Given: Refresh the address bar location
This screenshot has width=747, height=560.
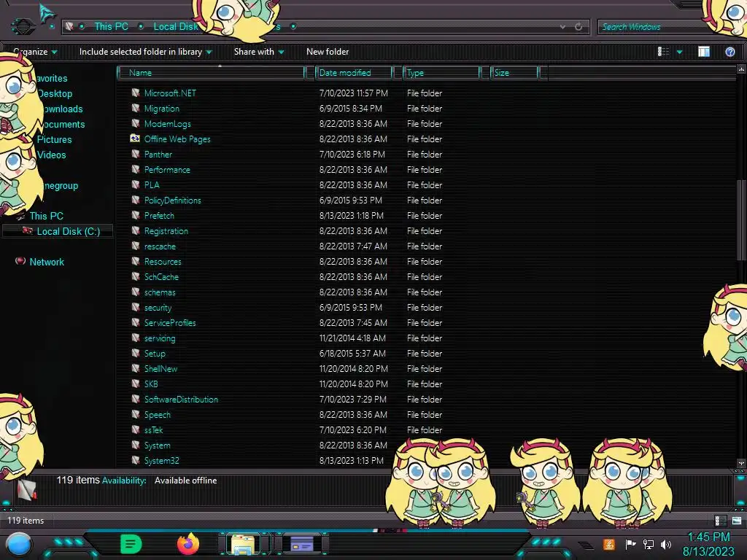Looking at the screenshot, I should pyautogui.click(x=578, y=27).
